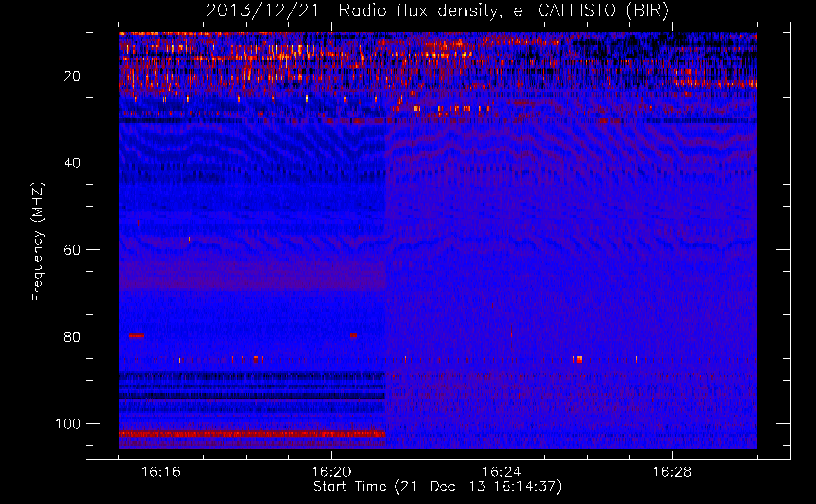Image resolution: width=816 pixels, height=504 pixels.
Task: Click the 60 MHz frequency label
Action: [x=73, y=250]
